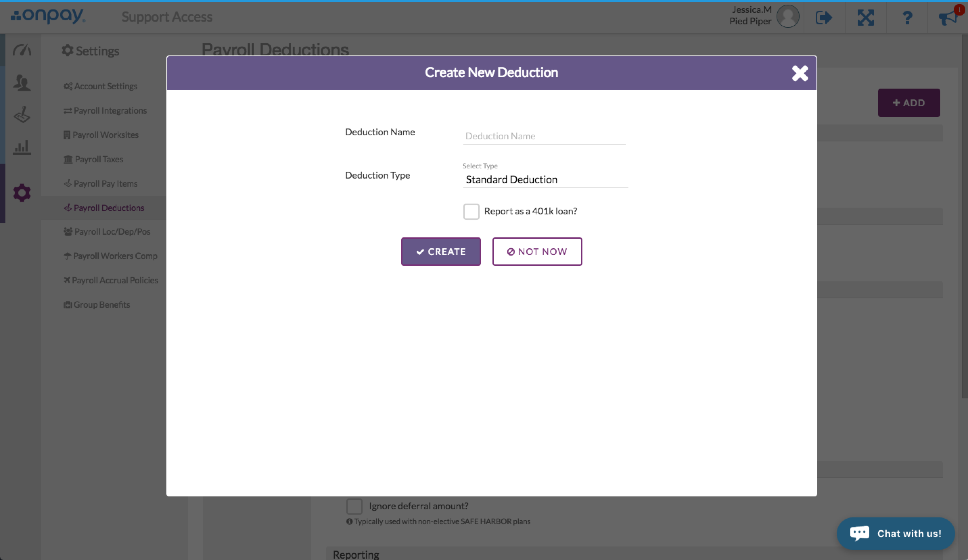Click the Not Now button
The height and width of the screenshot is (560, 968).
pos(537,252)
